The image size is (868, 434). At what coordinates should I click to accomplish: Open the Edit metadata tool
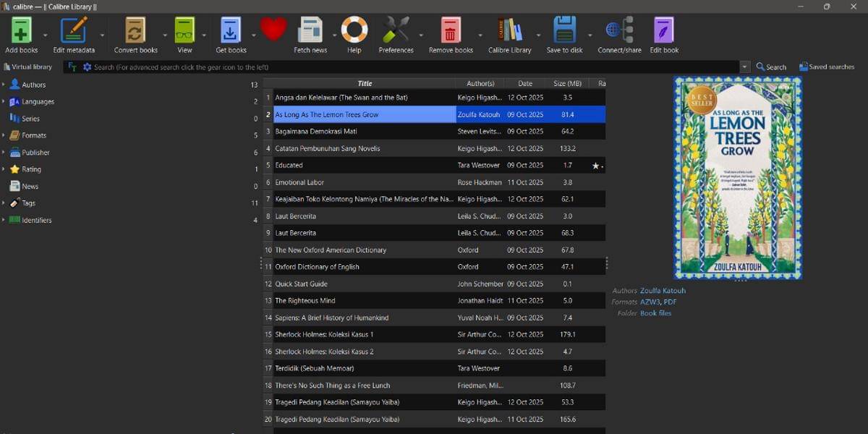point(74,30)
